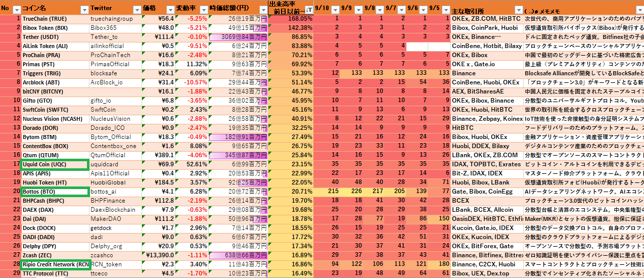This screenshot has width=644, height=278.
Task: Open the 9/10 column filter dropdown
Action: point(336,10)
